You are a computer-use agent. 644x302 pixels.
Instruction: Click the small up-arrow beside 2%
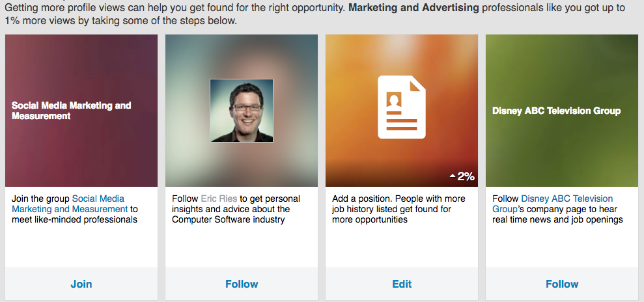pyautogui.click(x=452, y=176)
